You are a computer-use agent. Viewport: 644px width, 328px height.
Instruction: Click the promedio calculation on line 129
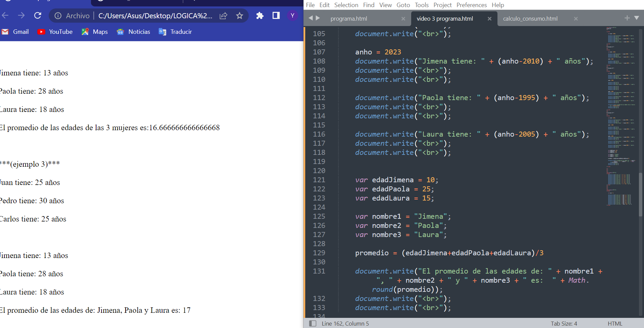[449, 253]
